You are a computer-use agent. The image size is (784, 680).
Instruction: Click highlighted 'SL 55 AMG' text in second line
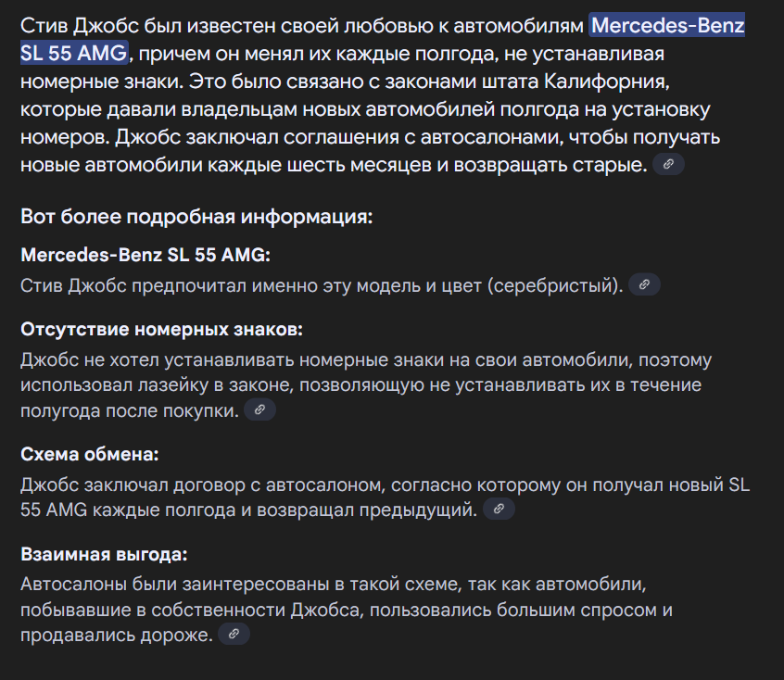tap(74, 53)
